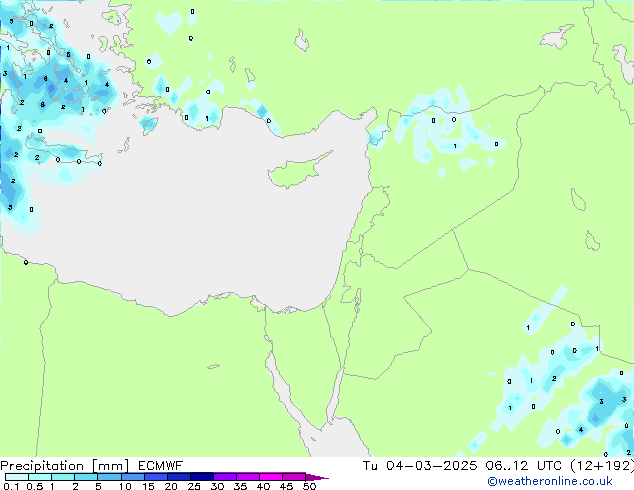The width and height of the screenshot is (634, 490).
Task: Select the 40–45 mm magenta legend swatch
Action: pos(271,477)
